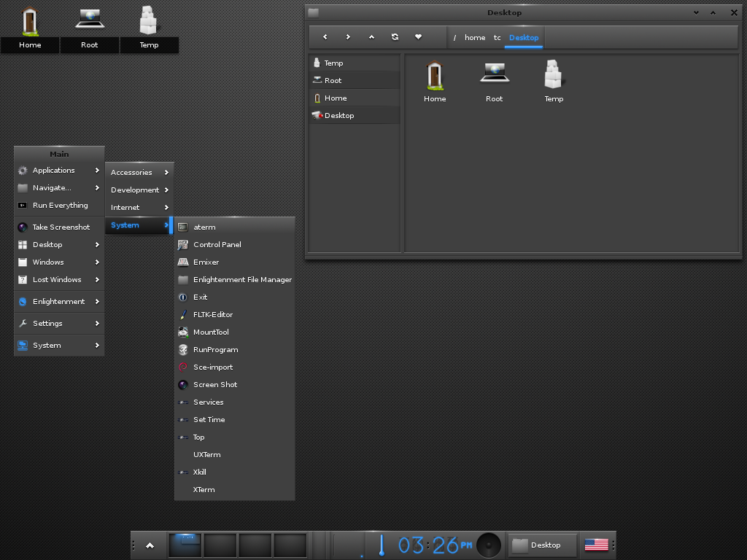This screenshot has height=560, width=747.
Task: Expand the Lost Windows submenu
Action: click(x=59, y=280)
